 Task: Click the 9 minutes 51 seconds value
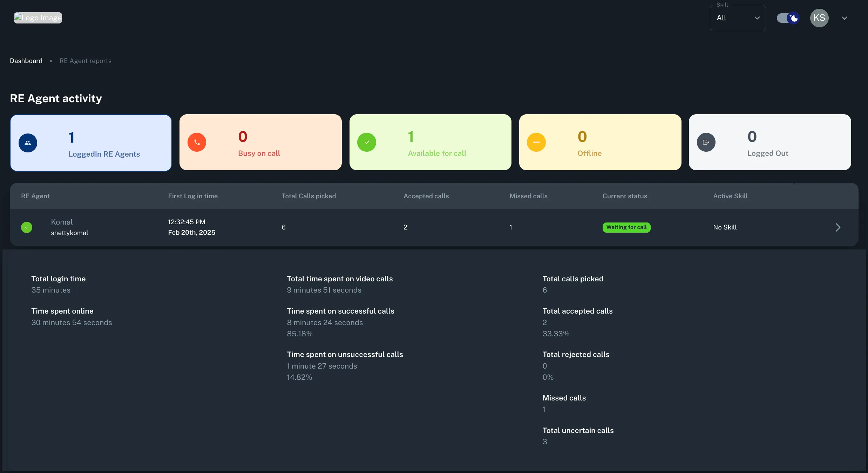324,290
